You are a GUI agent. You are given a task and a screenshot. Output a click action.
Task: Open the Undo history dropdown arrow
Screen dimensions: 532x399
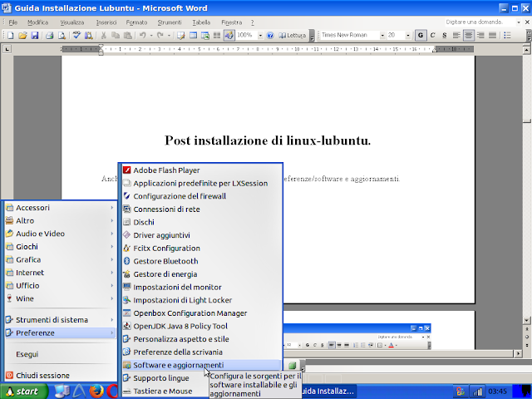pyautogui.click(x=151, y=35)
